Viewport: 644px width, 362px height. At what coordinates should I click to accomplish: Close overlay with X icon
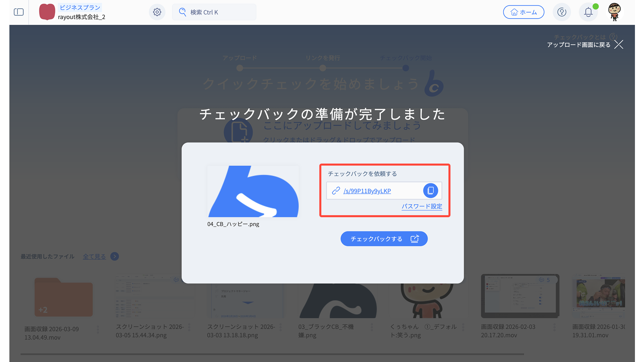tap(619, 45)
